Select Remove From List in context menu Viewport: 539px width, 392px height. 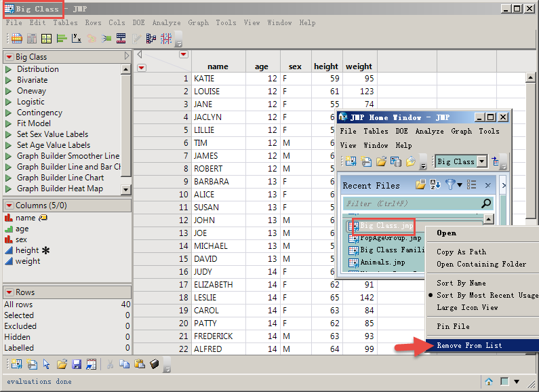point(469,345)
